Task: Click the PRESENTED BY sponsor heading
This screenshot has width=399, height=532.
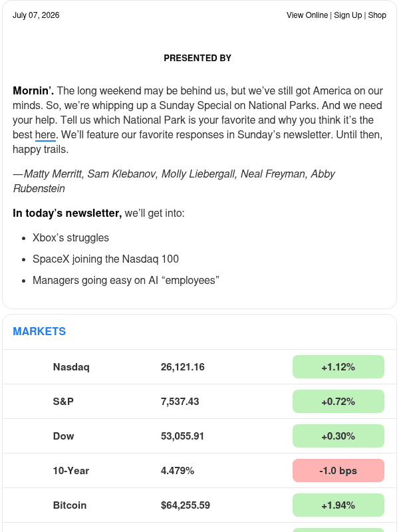Action: pyautogui.click(x=198, y=58)
